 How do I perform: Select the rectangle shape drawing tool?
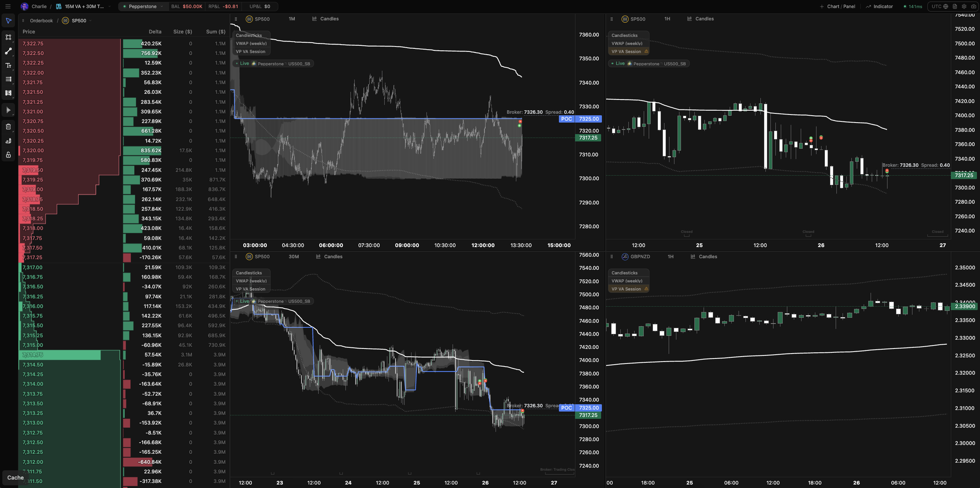pos(8,37)
